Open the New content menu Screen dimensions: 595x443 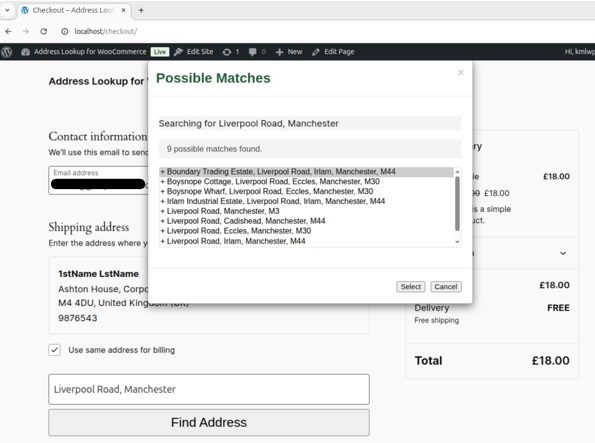(x=289, y=52)
